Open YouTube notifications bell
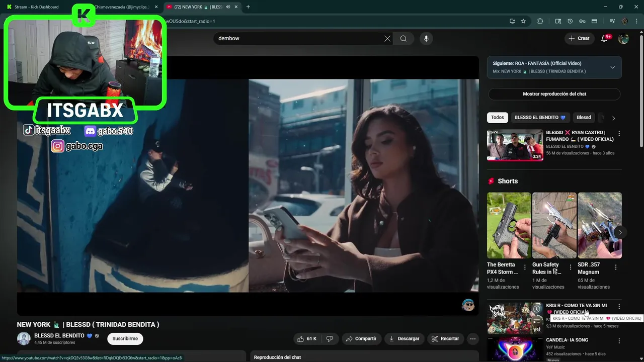 coord(605,39)
